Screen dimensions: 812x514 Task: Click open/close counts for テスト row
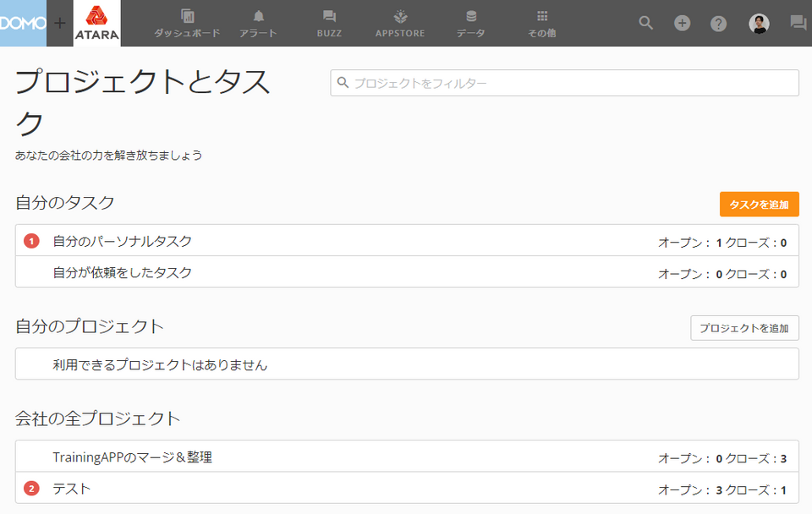(722, 489)
